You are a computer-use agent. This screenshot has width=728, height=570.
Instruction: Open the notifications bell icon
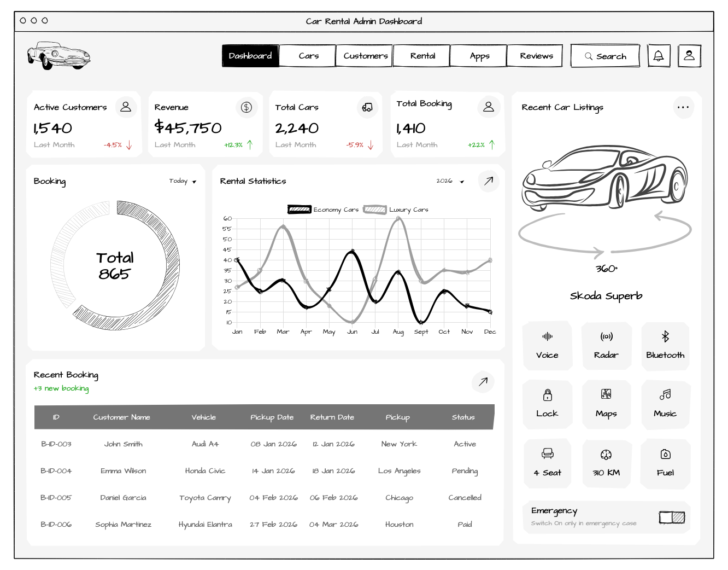pyautogui.click(x=659, y=56)
